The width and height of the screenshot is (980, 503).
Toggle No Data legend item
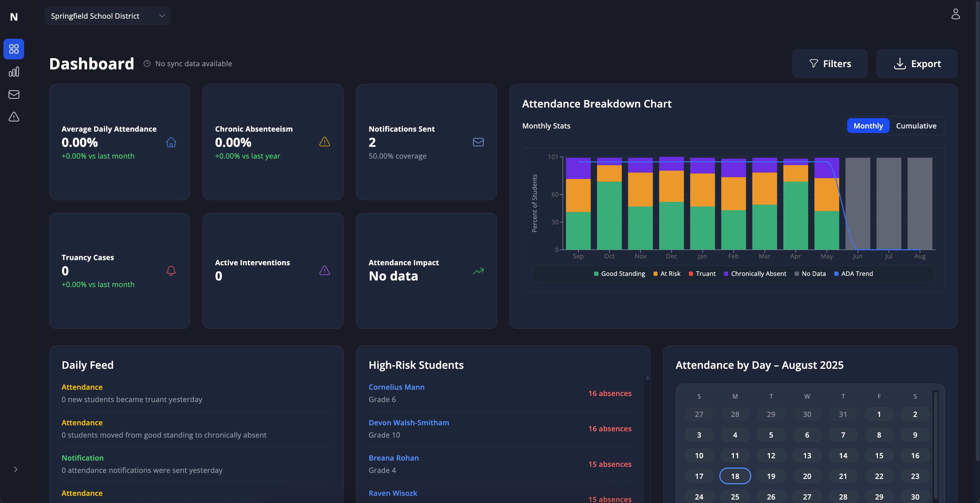click(x=810, y=274)
